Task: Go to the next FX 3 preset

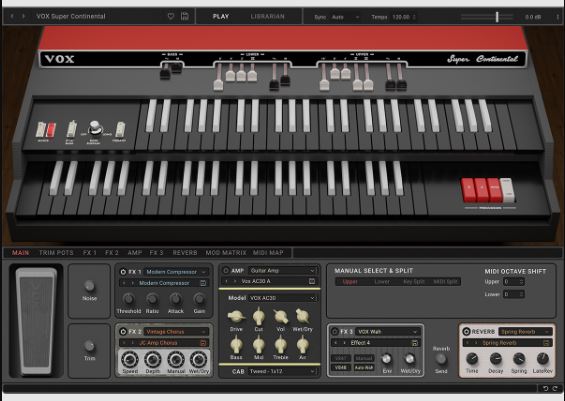Action: click(344, 343)
